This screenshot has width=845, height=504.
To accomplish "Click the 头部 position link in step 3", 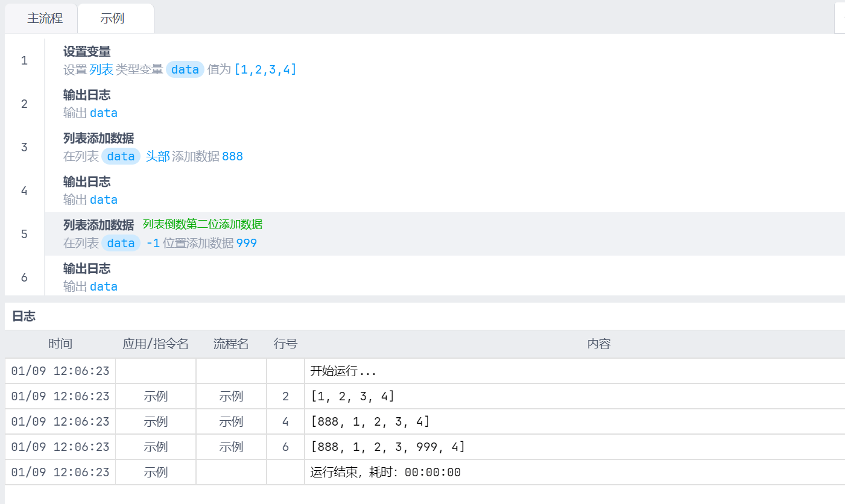I will coord(157,156).
